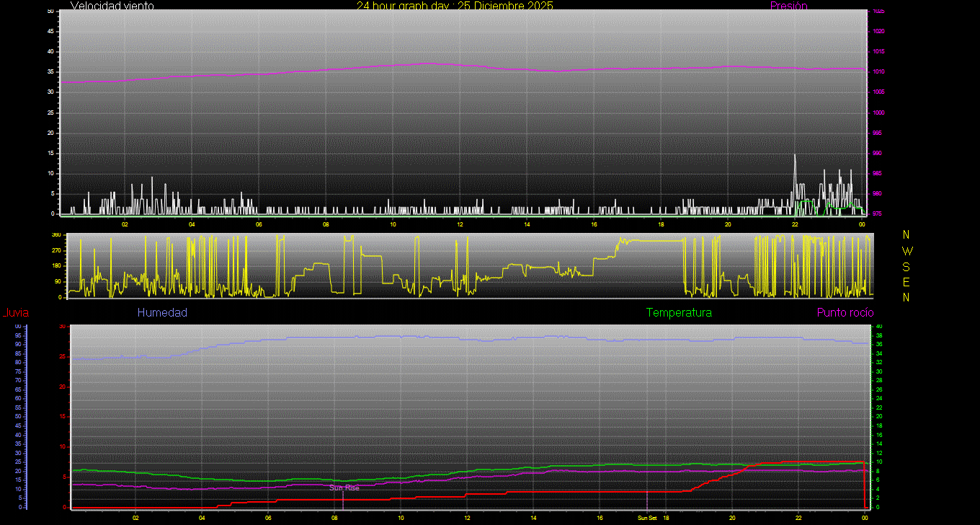
Task: Click the green "Temperatura" legend label
Action: pos(679,313)
